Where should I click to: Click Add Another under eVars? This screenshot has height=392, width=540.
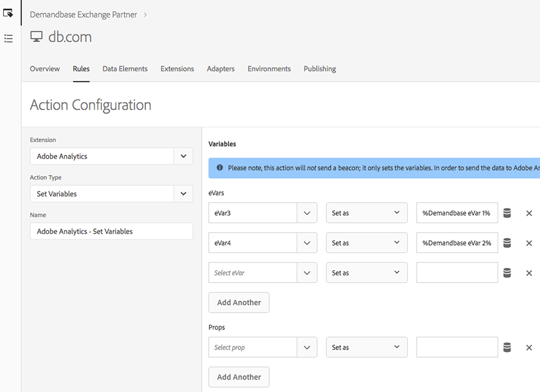pyautogui.click(x=239, y=303)
